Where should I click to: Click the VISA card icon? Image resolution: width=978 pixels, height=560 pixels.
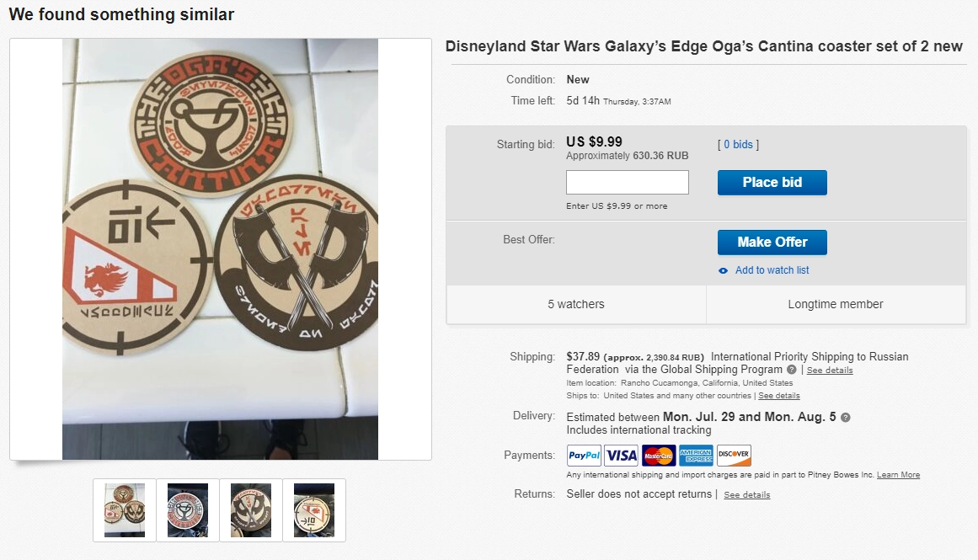pos(622,456)
